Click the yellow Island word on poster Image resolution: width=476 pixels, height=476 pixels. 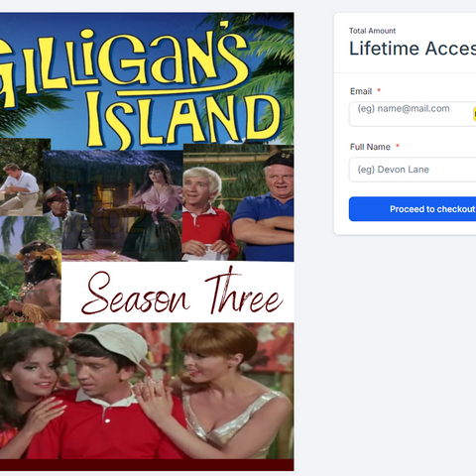coord(182,120)
